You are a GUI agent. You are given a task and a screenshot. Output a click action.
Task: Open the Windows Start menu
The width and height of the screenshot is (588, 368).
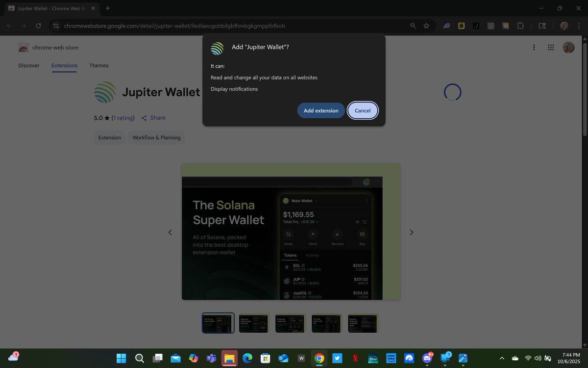tap(122, 358)
